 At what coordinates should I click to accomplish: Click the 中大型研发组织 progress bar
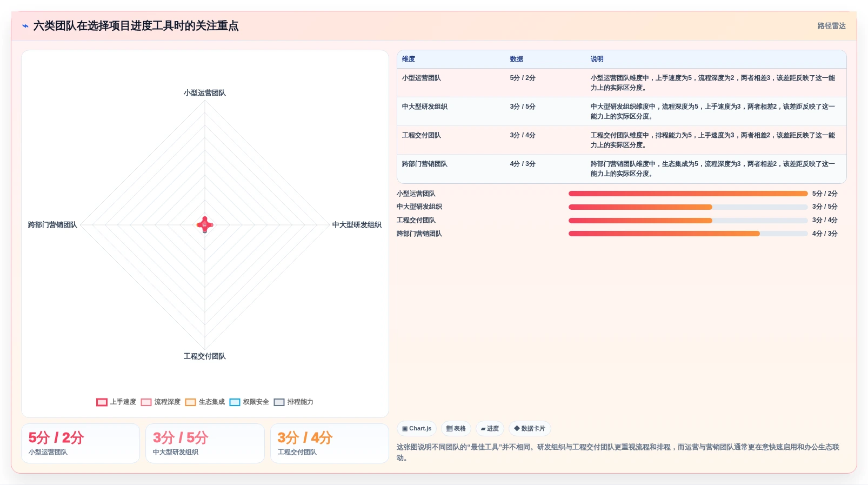(x=688, y=207)
